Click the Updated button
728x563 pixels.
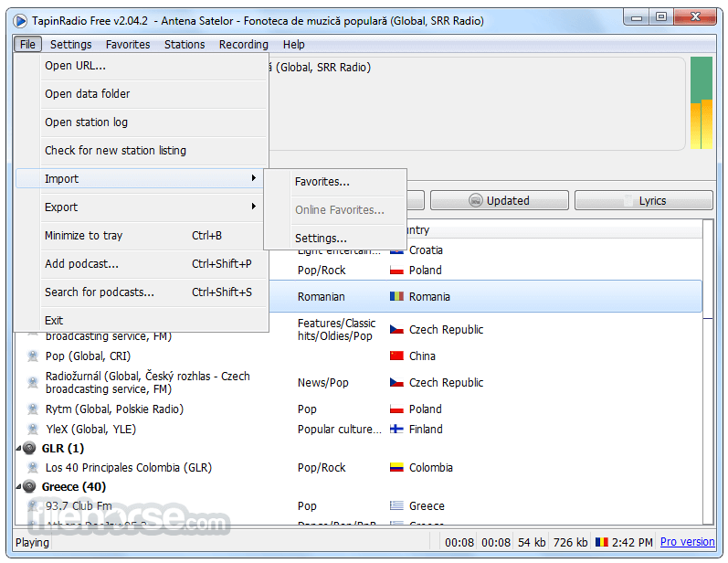[500, 201]
